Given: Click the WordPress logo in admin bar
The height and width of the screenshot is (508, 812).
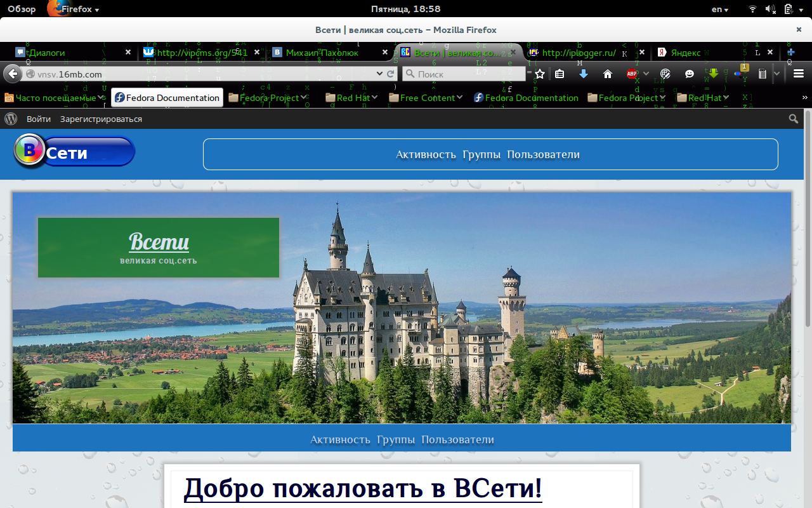Looking at the screenshot, I should tap(11, 119).
